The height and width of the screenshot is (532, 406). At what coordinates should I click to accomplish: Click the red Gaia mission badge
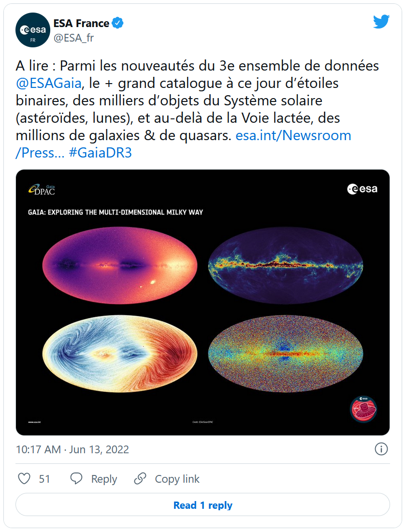pyautogui.click(x=363, y=409)
